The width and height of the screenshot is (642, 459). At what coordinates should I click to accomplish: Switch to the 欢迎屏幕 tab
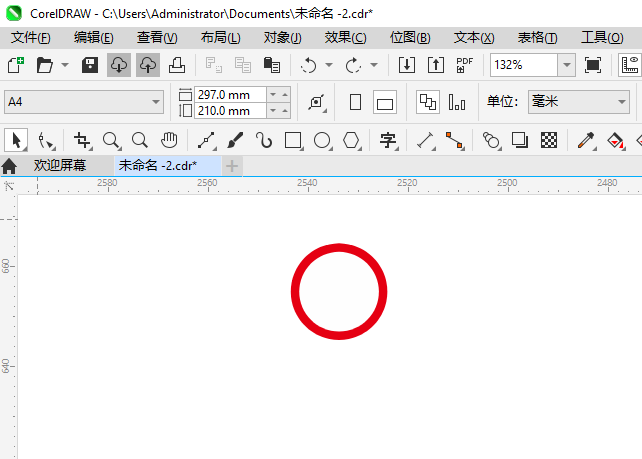point(60,165)
